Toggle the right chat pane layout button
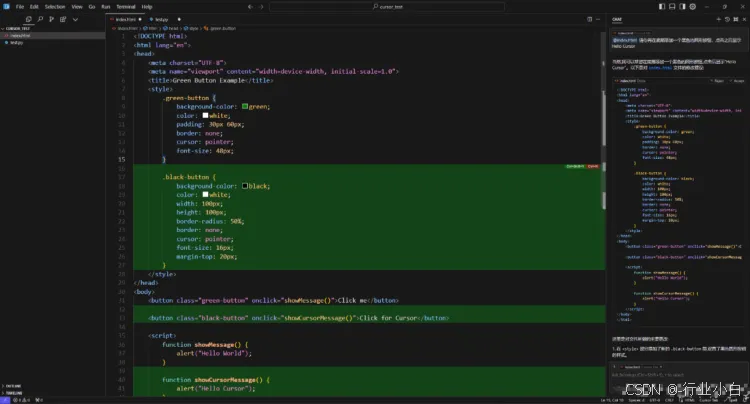 click(x=683, y=7)
